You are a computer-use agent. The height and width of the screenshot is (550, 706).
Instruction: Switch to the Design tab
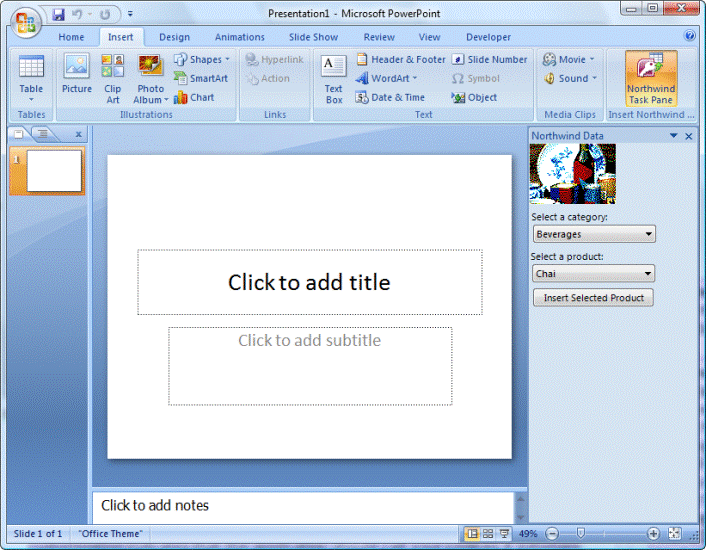[174, 37]
